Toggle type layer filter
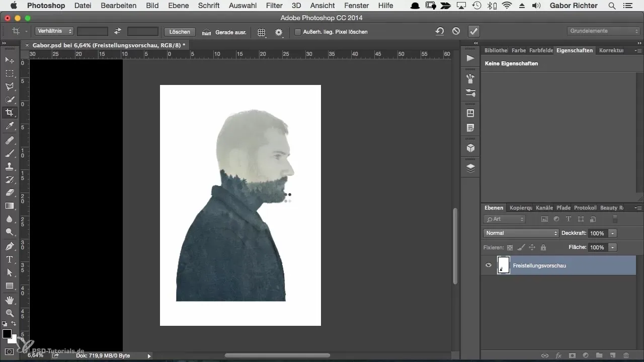The image size is (644, 362). 568,219
